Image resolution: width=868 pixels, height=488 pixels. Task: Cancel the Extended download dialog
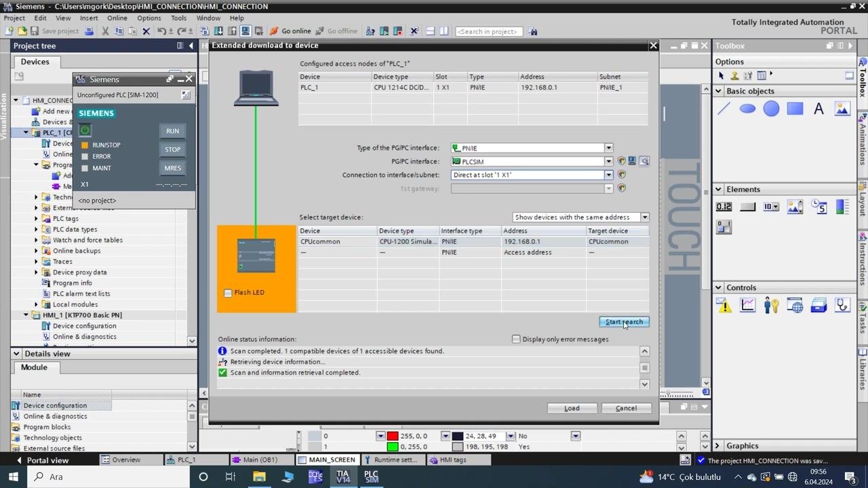point(626,408)
